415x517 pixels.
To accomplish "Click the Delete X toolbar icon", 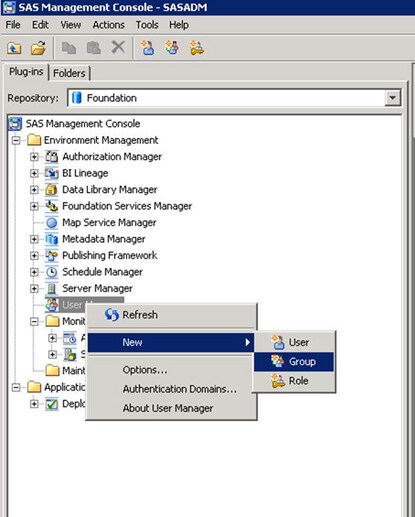I will pos(118,47).
